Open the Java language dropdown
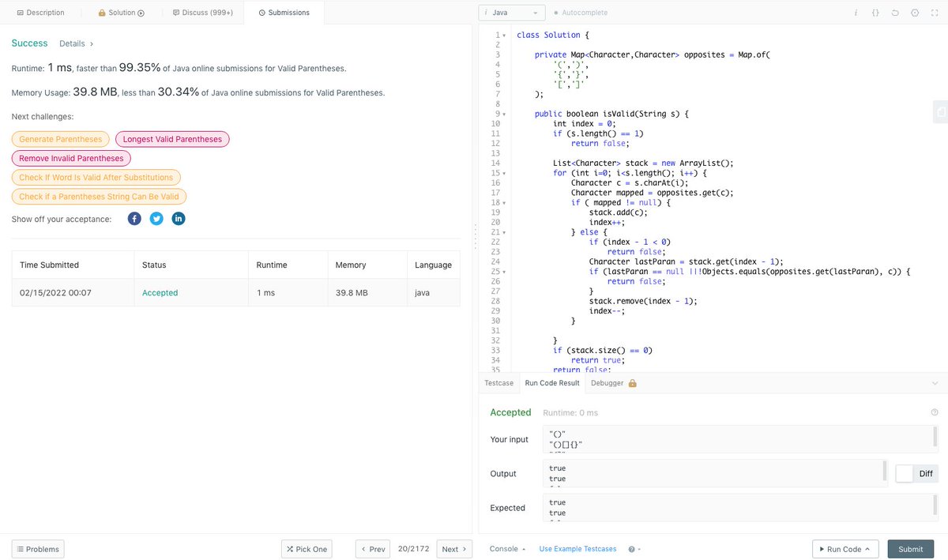Screen dimensions: 948x560 pyautogui.click(x=512, y=13)
